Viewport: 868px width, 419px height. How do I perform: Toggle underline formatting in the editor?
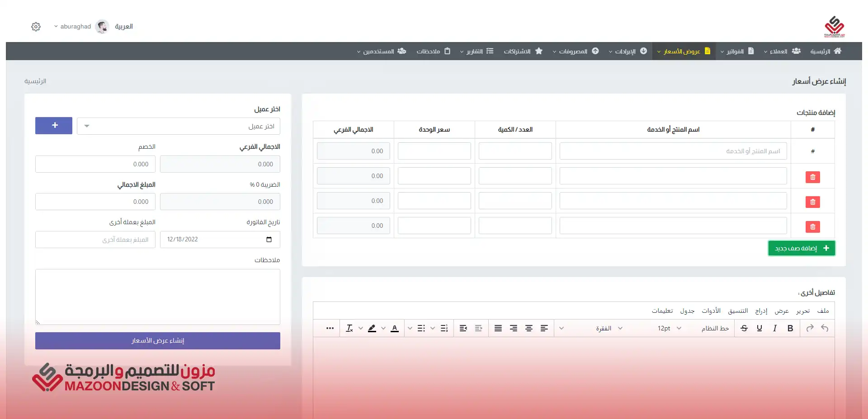click(759, 328)
